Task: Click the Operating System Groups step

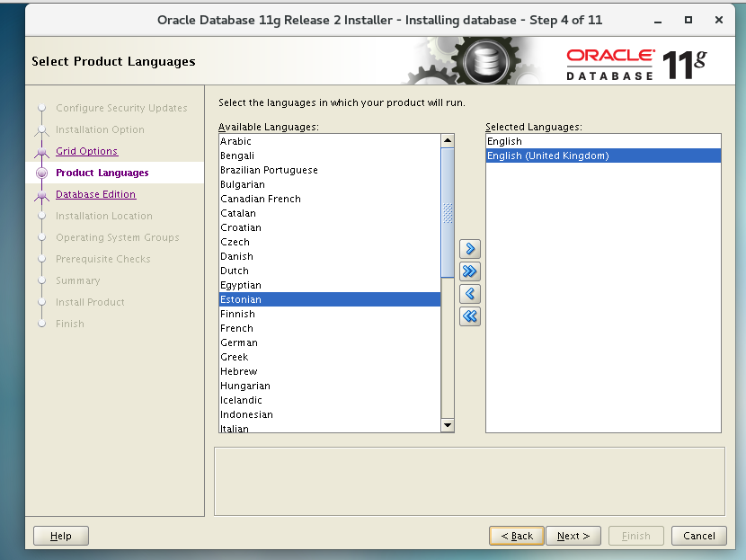Action: [118, 237]
